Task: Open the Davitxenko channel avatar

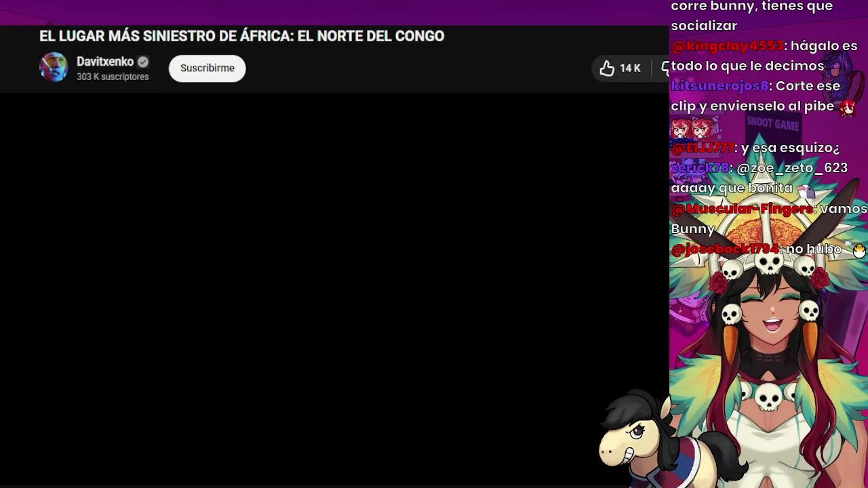Action: click(54, 68)
